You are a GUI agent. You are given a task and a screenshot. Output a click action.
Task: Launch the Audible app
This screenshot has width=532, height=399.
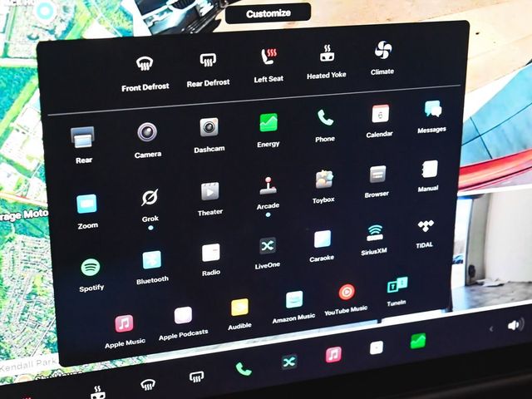239,308
